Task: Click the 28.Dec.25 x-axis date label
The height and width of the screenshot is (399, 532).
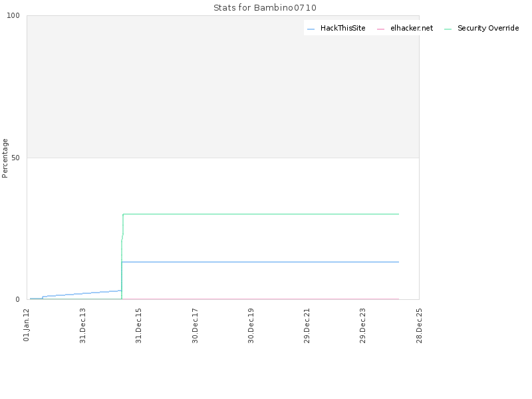Action: pyautogui.click(x=419, y=326)
